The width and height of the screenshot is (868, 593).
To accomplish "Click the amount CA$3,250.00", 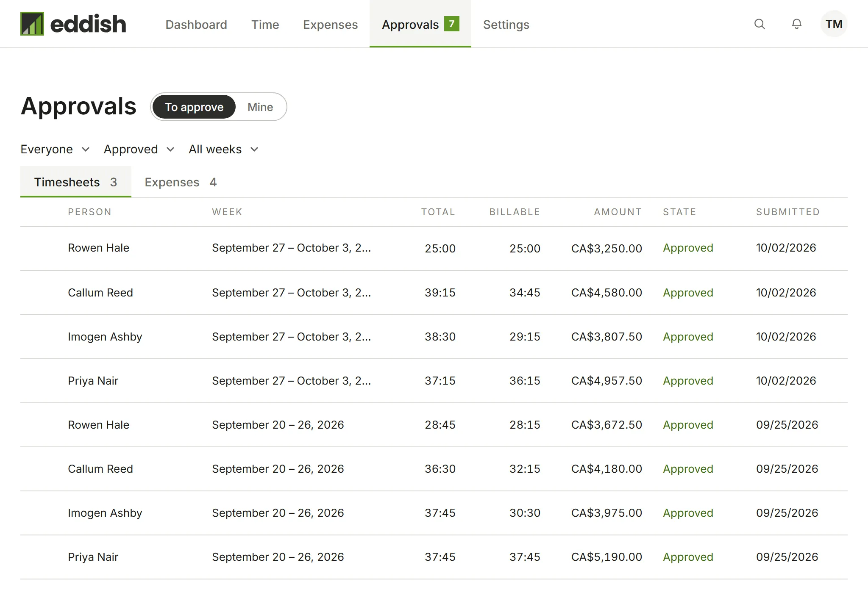I will pos(606,248).
